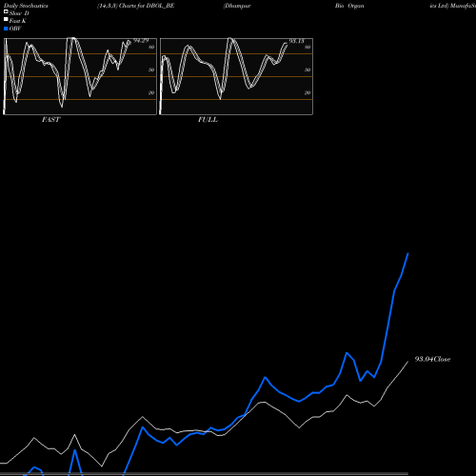The width and height of the screenshot is (476, 476).
Task: Click the 'Daily Stochastics' title text
Action: tap(26, 6)
